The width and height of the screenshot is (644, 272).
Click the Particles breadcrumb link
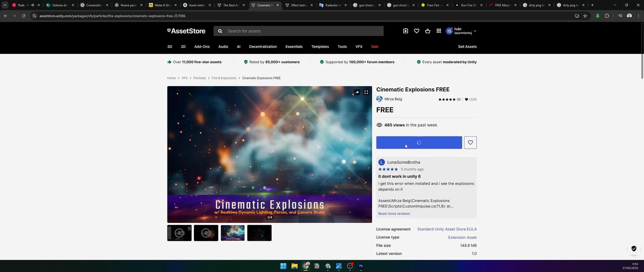coord(200,78)
